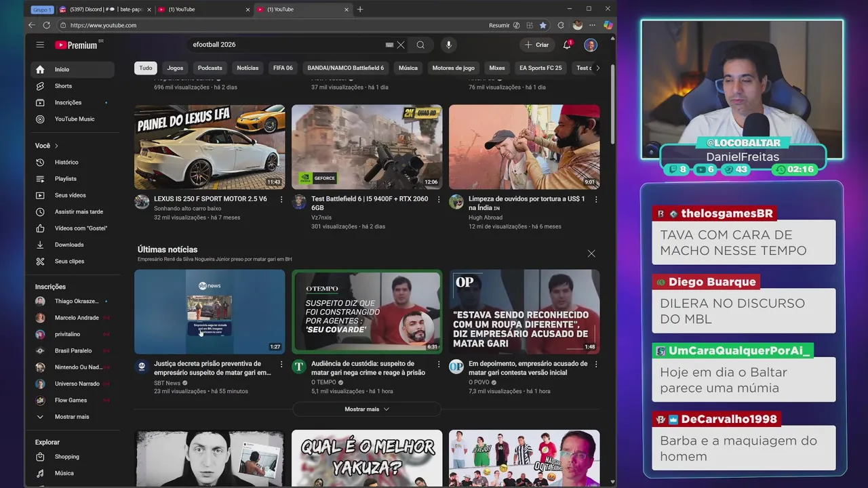Go to Início in the sidebar
This screenshot has width=868, height=488.
73,69
